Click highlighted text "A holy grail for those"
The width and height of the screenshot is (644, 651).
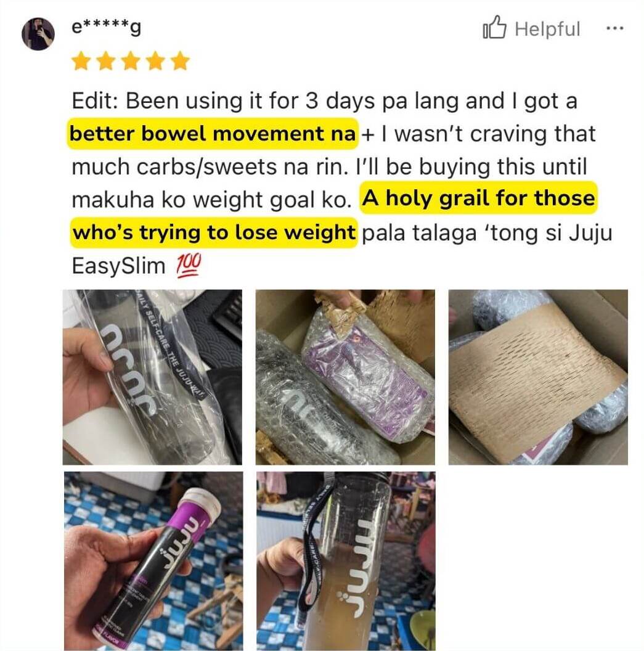tap(478, 198)
